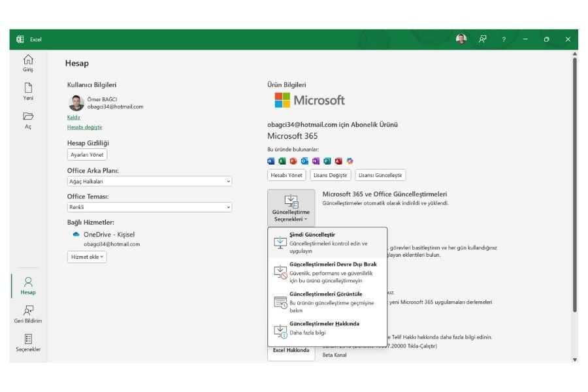Click the profile picture in title bar
Screen dimensions: 588x392
coord(461,39)
